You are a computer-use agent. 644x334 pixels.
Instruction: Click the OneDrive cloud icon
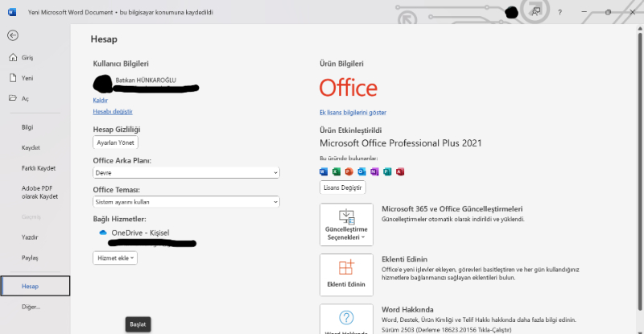point(103,233)
